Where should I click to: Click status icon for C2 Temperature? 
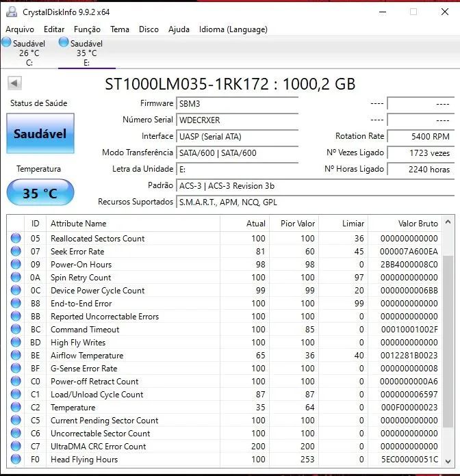[16, 407]
